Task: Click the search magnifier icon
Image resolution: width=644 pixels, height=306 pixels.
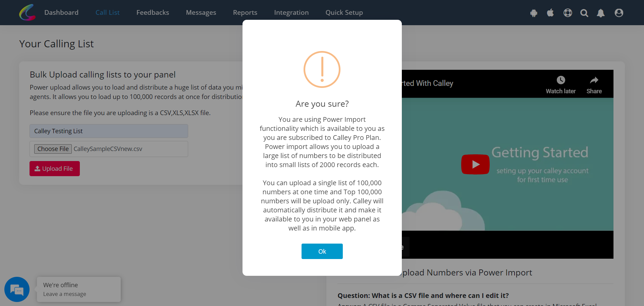Action: 584,13
